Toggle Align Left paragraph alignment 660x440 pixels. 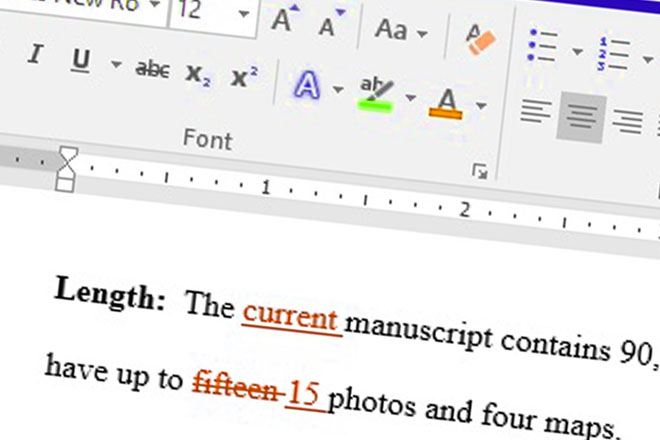click(x=537, y=111)
